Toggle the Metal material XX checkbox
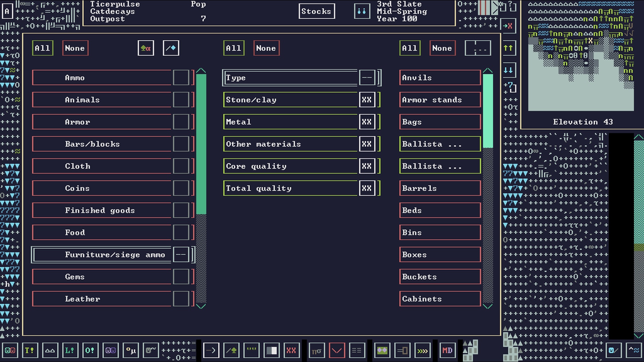Screen dimensions: 644x362 pyautogui.click(x=367, y=122)
